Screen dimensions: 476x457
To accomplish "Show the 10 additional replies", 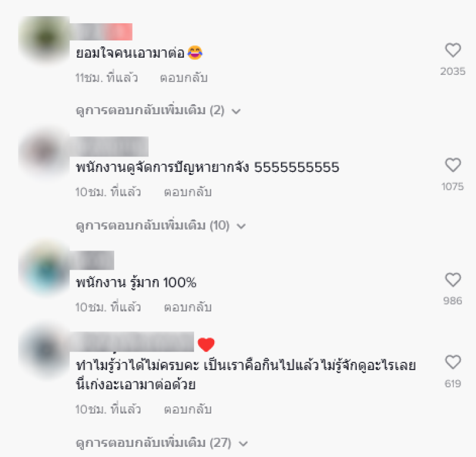I will pyautogui.click(x=161, y=226).
